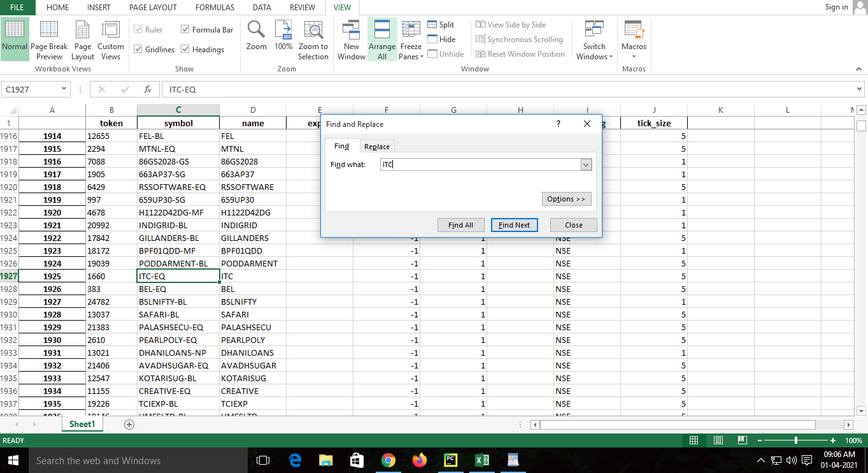Image resolution: width=868 pixels, height=473 pixels.
Task: Click Zoom to Selection
Action: (313, 39)
